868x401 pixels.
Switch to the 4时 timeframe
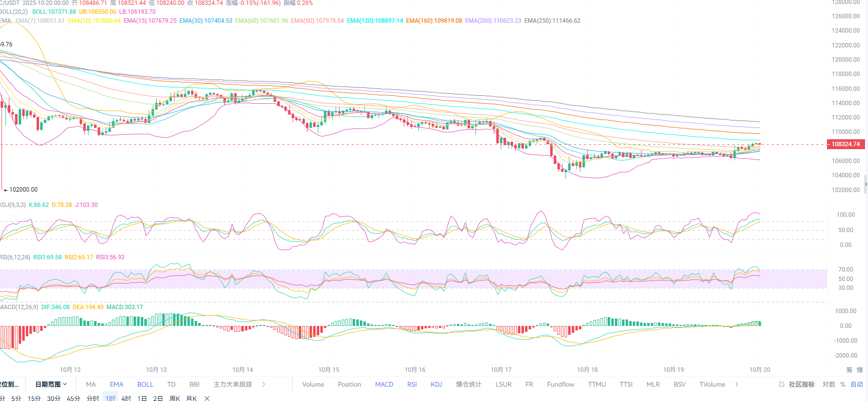pos(126,398)
